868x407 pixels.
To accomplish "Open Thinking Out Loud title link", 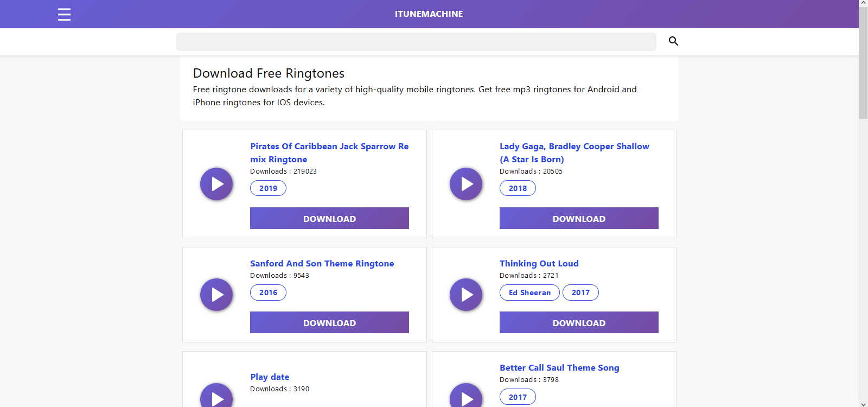I will [x=539, y=264].
